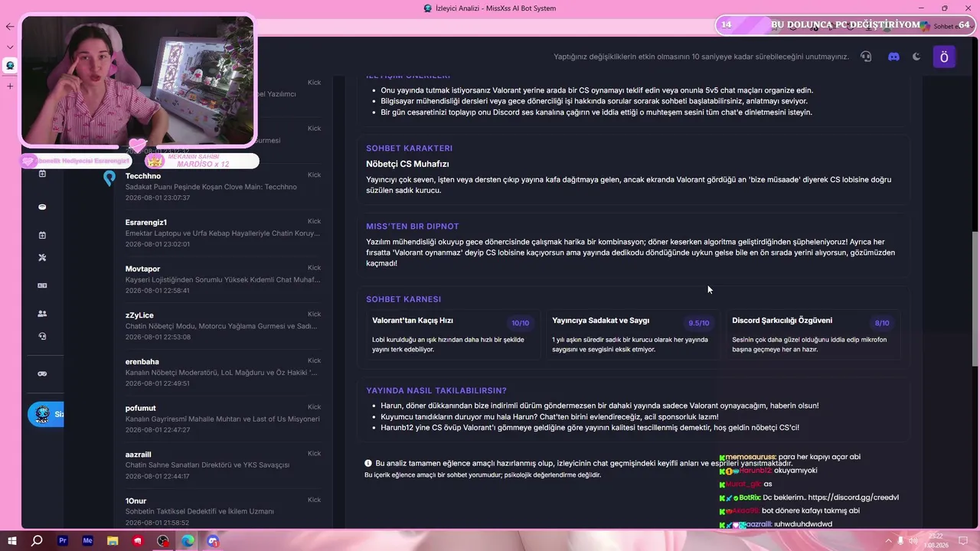980x551 pixels.
Task: Open the system volume icon in the tray
Action: pos(913,541)
